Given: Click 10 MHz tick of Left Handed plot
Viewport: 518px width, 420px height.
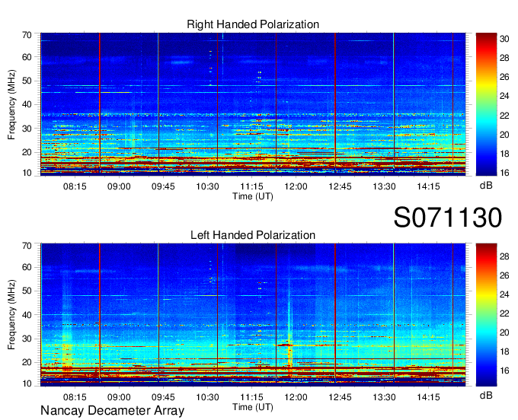Looking at the screenshot, I should click(27, 383).
